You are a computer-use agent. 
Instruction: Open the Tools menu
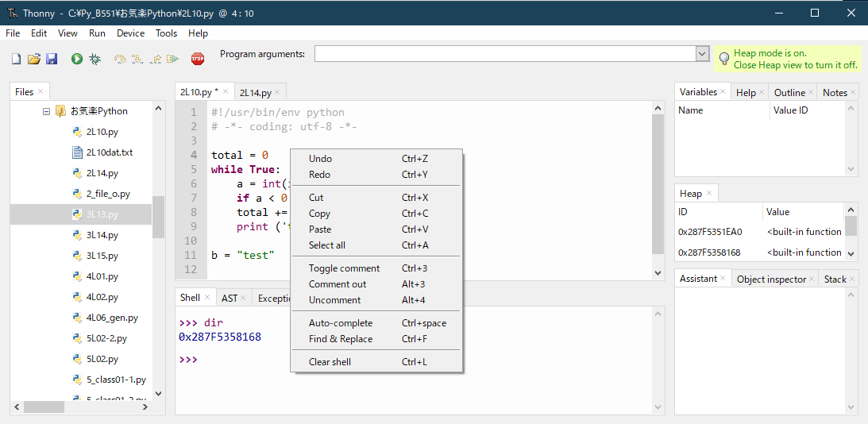166,33
